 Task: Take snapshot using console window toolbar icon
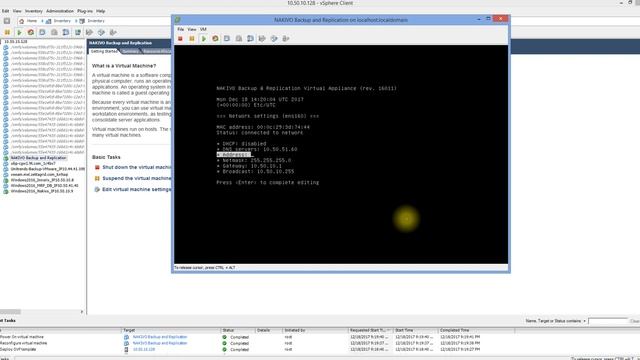tap(227, 39)
